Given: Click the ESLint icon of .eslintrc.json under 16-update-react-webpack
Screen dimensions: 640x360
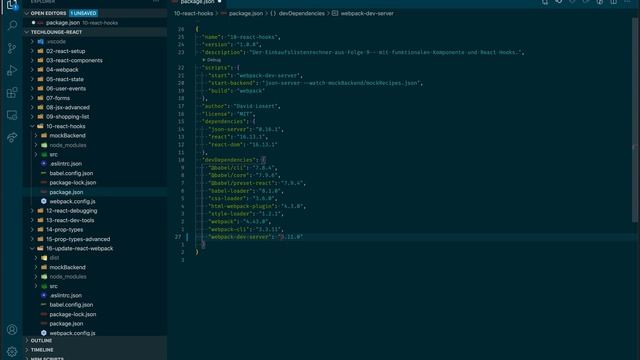Looking at the screenshot, I should [44, 295].
